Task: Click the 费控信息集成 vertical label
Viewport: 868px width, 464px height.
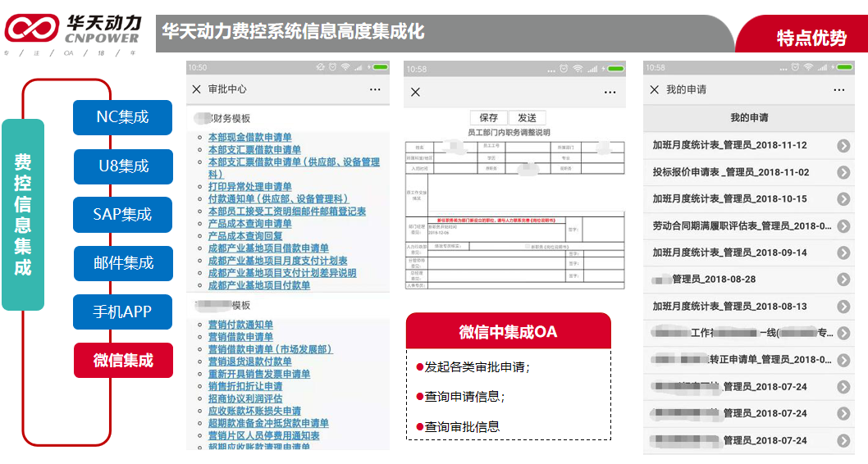Action: pos(23,215)
